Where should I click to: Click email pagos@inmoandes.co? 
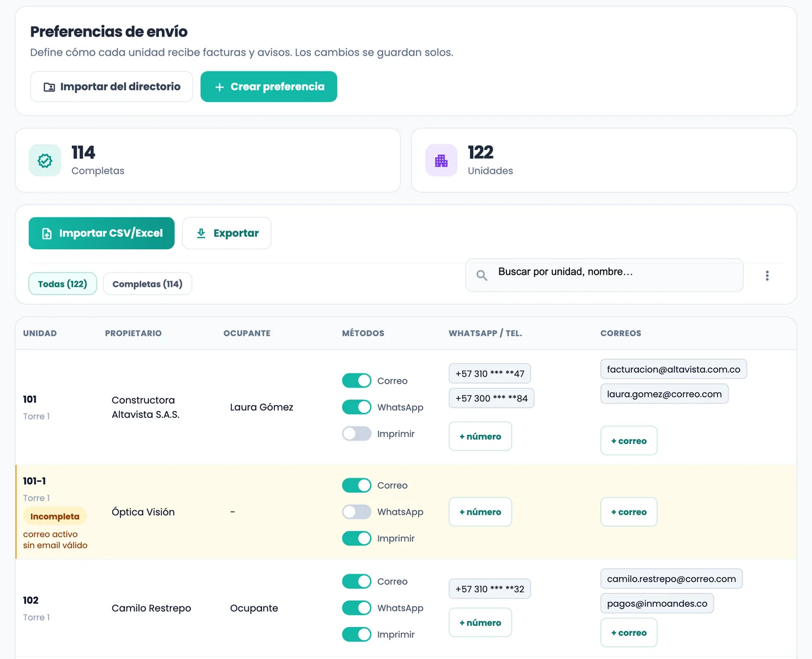pyautogui.click(x=657, y=603)
